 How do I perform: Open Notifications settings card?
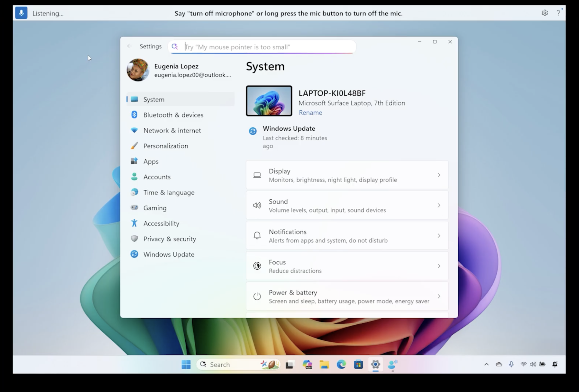coord(347,236)
